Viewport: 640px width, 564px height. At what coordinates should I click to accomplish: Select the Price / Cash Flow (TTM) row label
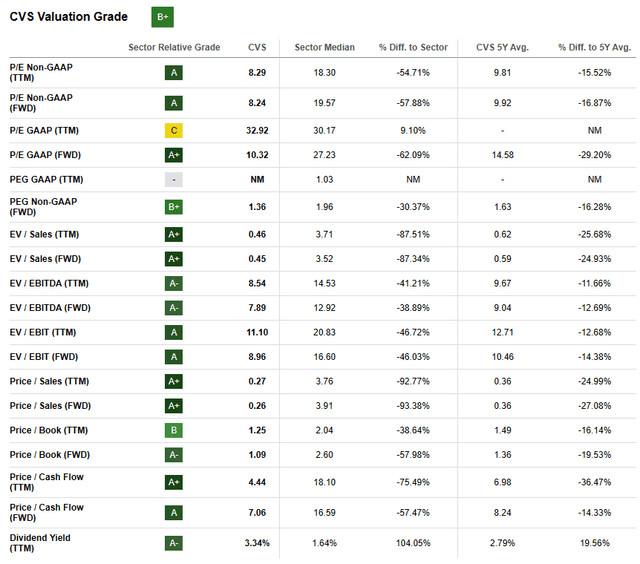47,482
